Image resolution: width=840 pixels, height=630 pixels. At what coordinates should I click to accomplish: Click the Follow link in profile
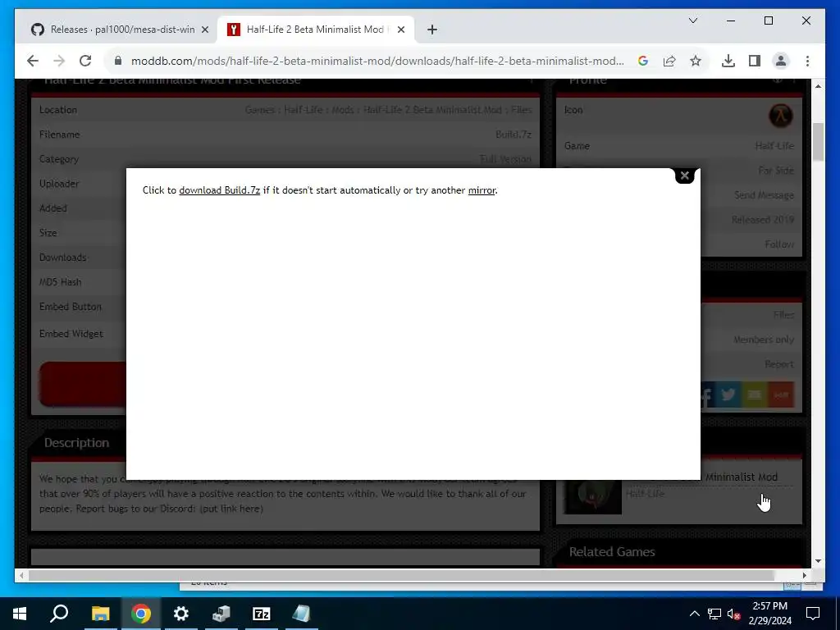click(779, 244)
